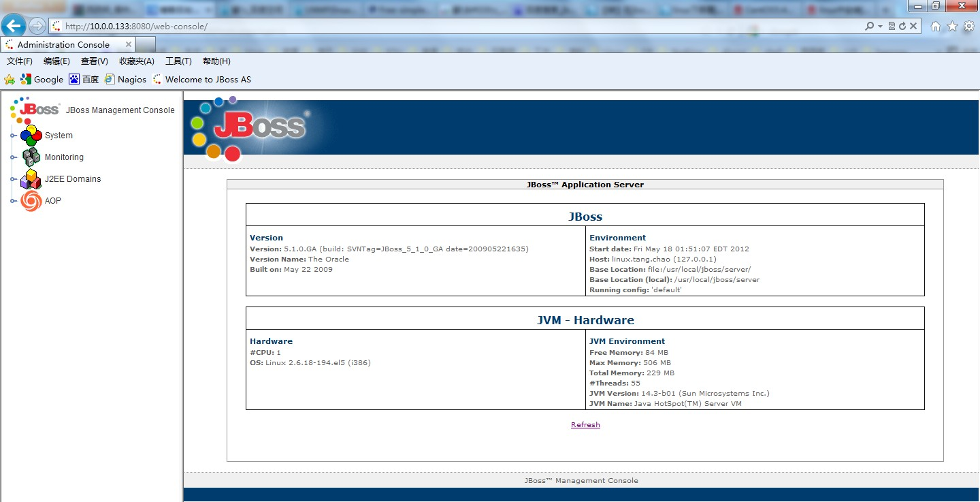This screenshot has width=980, height=502.
Task: Click the Host: linux.tang.chao line
Action: (653, 259)
